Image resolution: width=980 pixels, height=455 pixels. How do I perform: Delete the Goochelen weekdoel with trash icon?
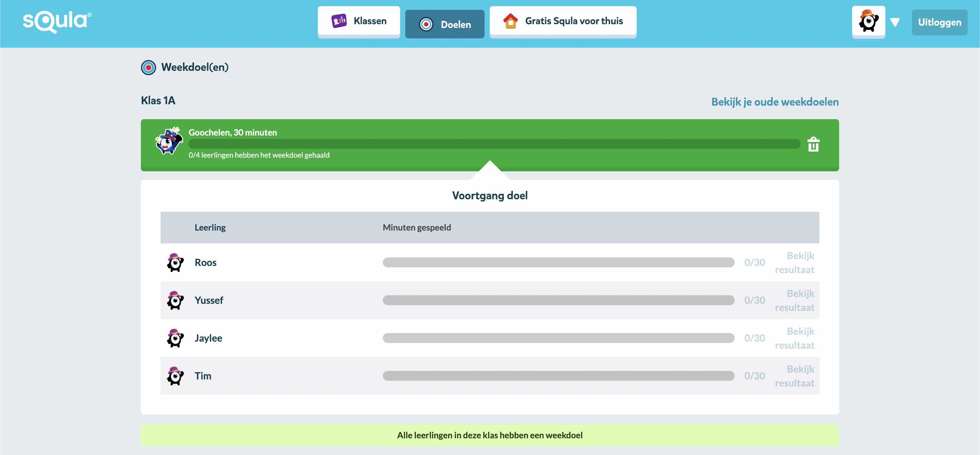tap(813, 144)
